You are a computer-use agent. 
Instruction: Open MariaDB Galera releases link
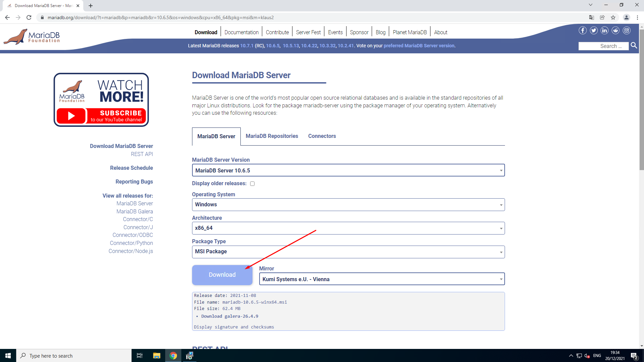coord(135,211)
